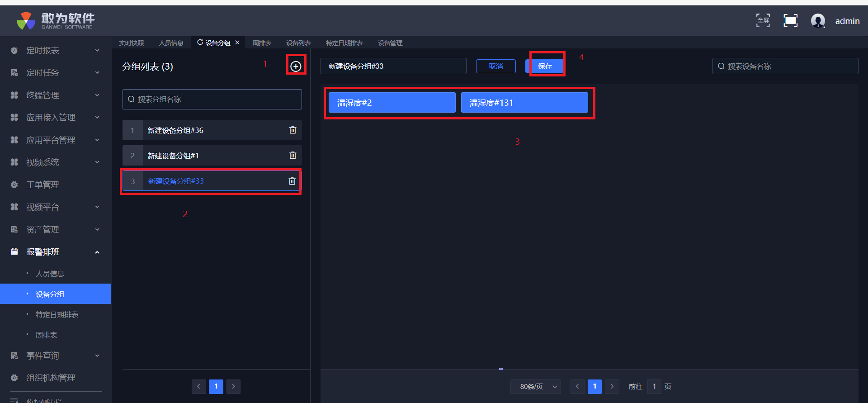The width and height of the screenshot is (868, 403).
Task: Close the 设备分组 tab
Action: coord(237,43)
